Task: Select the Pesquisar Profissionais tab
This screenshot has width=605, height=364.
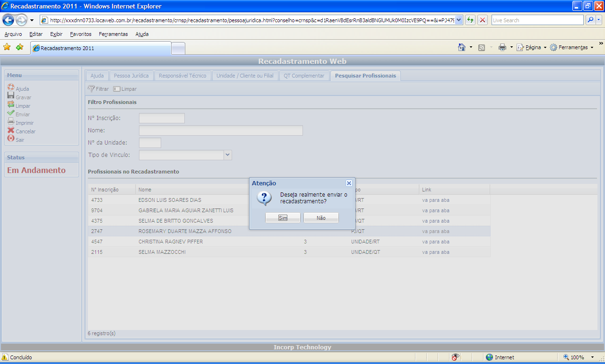Action: pyautogui.click(x=365, y=76)
